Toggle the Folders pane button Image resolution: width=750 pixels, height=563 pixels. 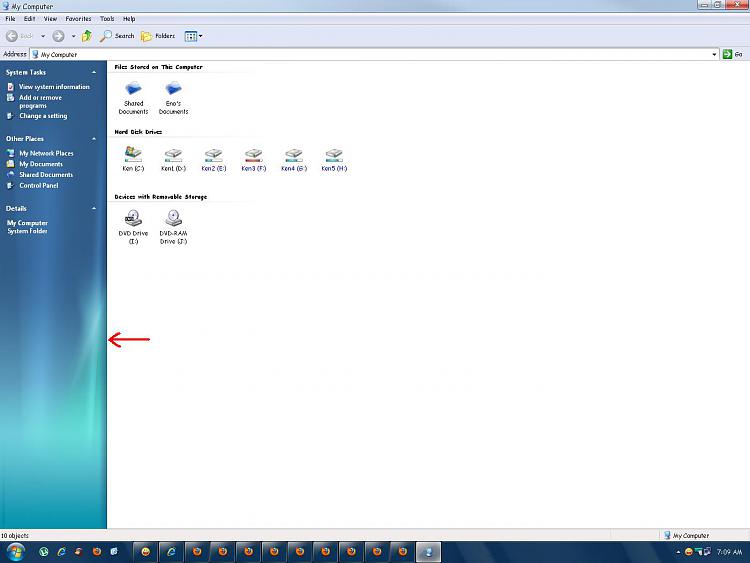click(158, 36)
